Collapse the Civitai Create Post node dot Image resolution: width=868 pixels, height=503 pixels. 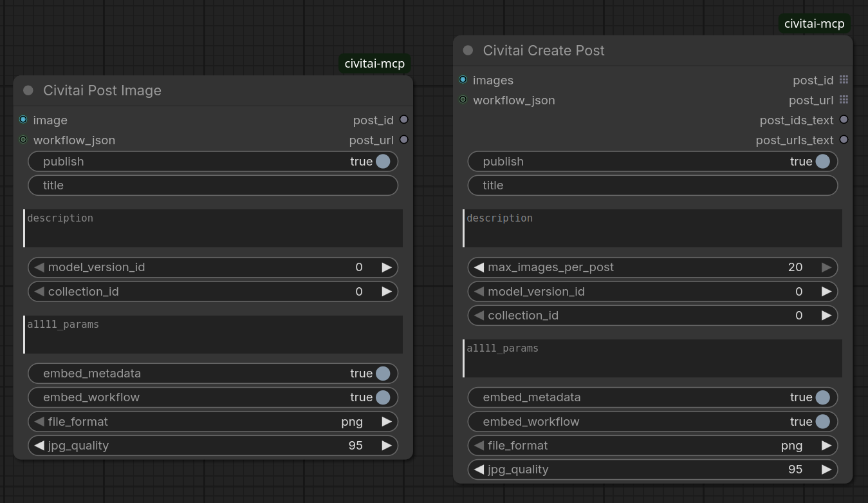tap(468, 50)
